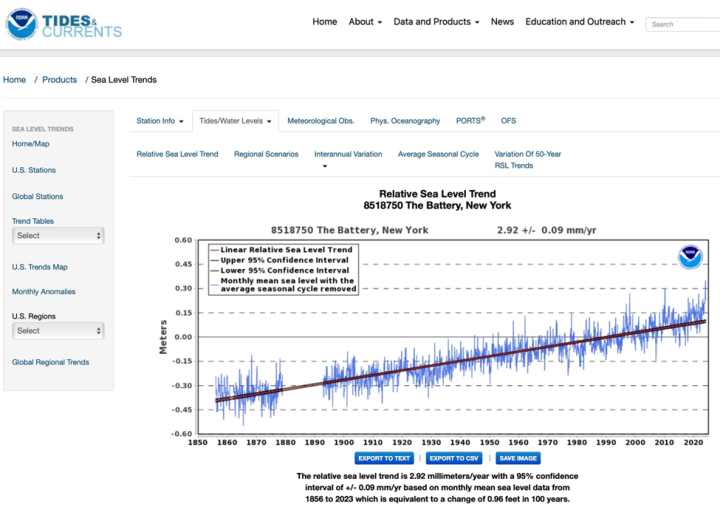
Task: Switch to the Meteorological Obs. tab
Action: 321,121
